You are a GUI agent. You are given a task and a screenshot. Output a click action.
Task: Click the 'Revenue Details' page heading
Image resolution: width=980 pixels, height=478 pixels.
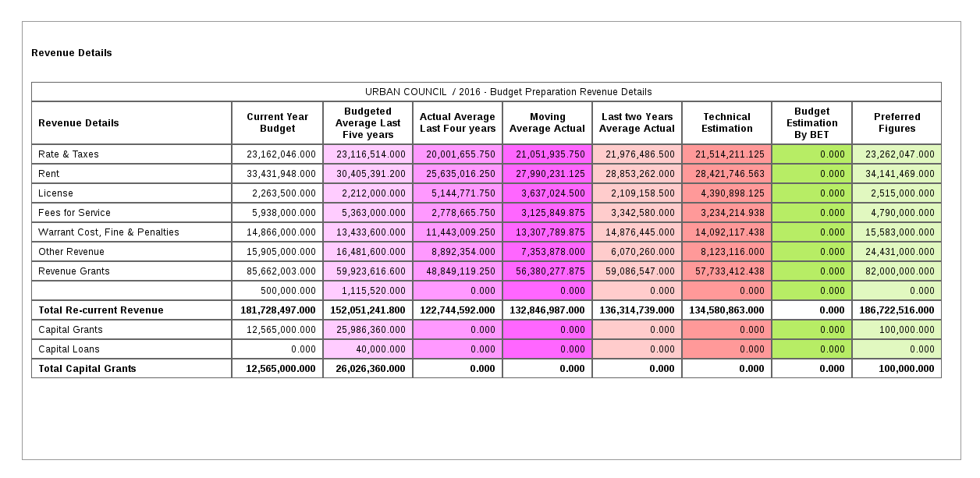pos(72,53)
